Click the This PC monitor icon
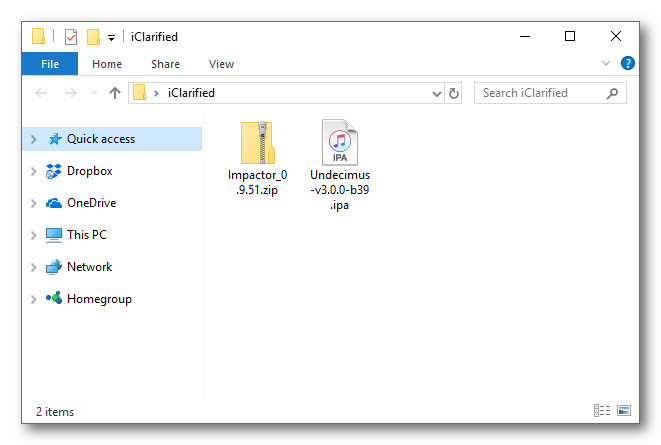The image size is (661, 445). coord(54,235)
